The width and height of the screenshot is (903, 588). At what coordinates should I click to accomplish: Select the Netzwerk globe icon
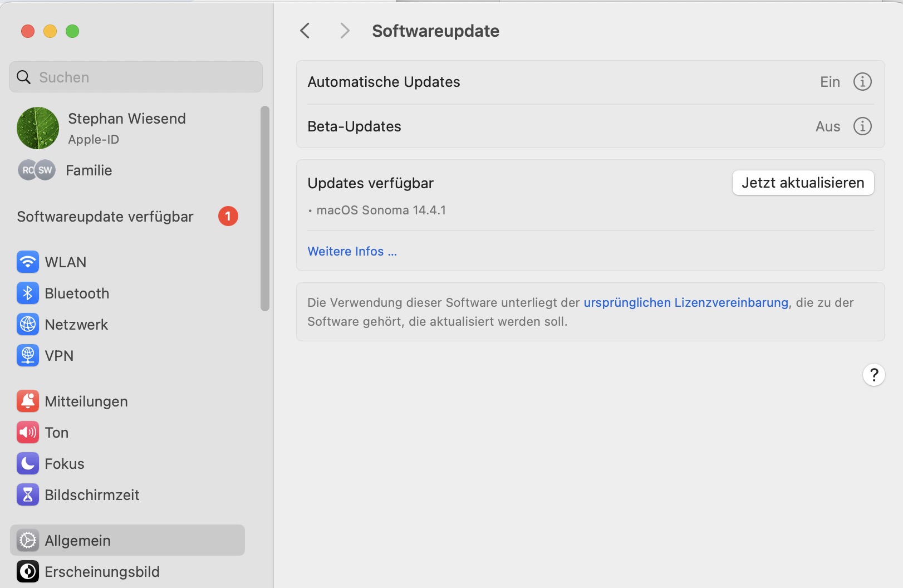coord(28,324)
